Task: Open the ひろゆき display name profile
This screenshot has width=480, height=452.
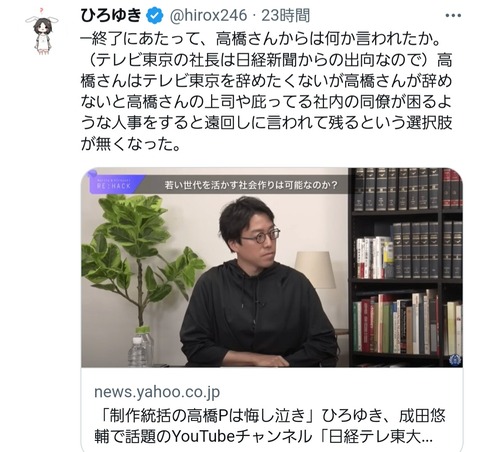Action: tap(111, 16)
